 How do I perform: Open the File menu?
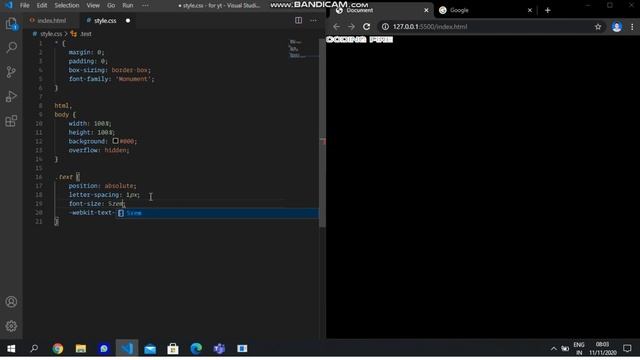[x=24, y=5]
